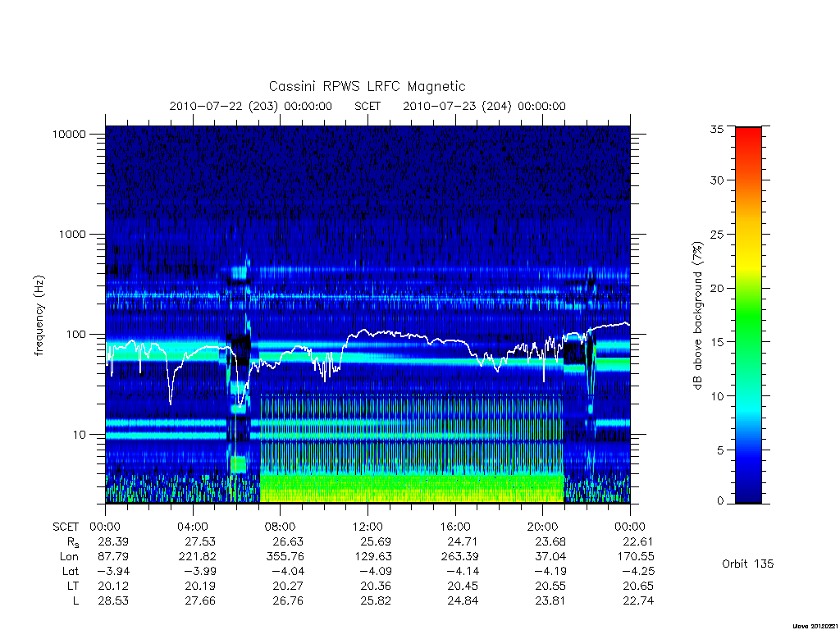Click the "LT" row label
840x630 pixels.
(72, 586)
